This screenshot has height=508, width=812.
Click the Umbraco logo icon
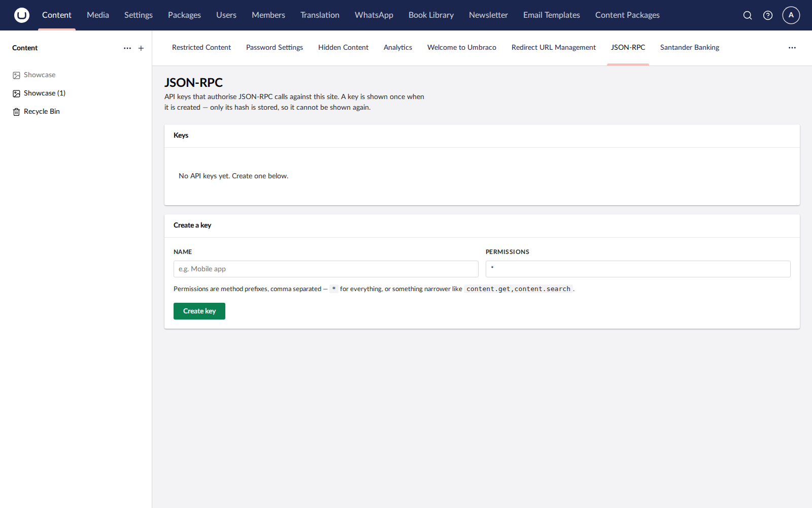point(22,15)
